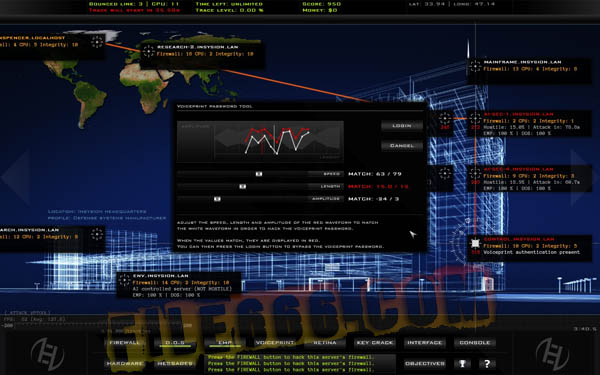This screenshot has height=375, width=600.
Task: Click the voiceprint waveform display
Action: tap(260, 141)
